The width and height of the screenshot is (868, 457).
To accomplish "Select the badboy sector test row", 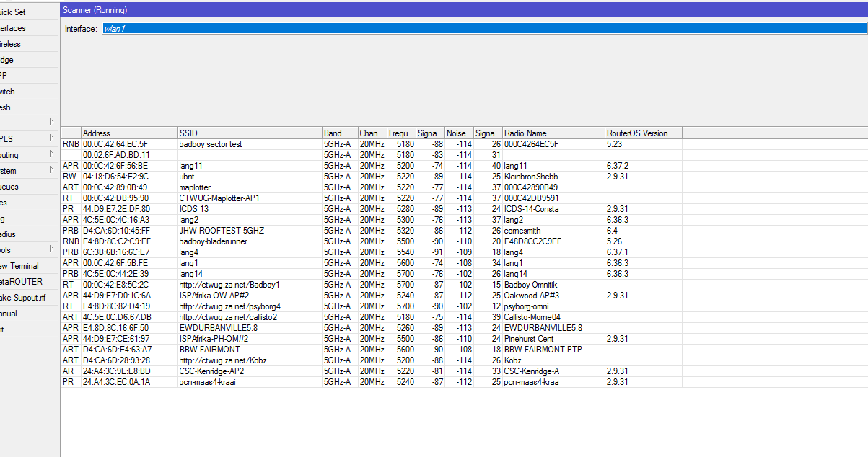I will (211, 144).
